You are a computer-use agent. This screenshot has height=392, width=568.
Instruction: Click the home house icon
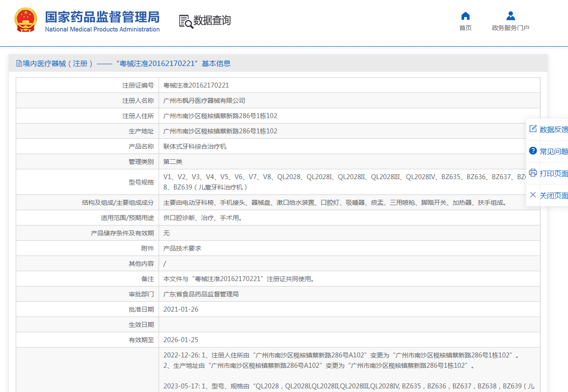465,16
